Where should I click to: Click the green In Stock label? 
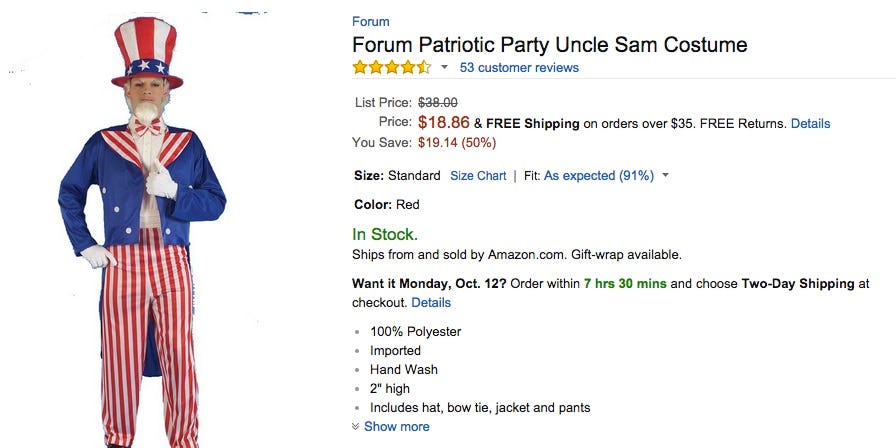(385, 234)
